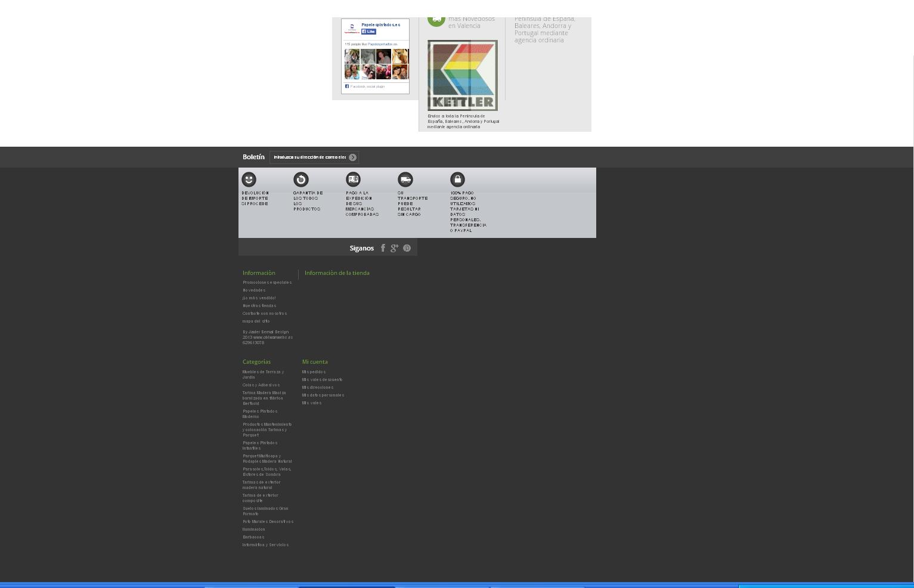Open the Papeles Pintados Infantiles category

tap(260, 445)
